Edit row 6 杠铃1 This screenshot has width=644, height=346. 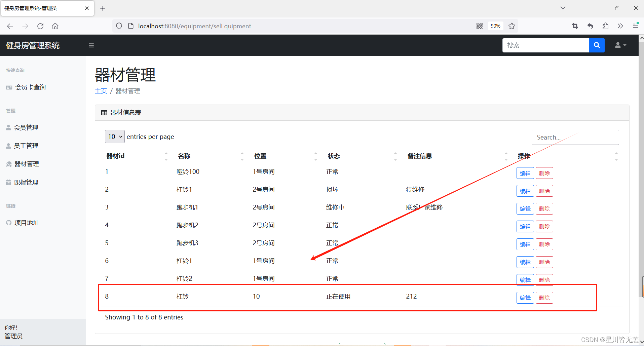point(525,262)
